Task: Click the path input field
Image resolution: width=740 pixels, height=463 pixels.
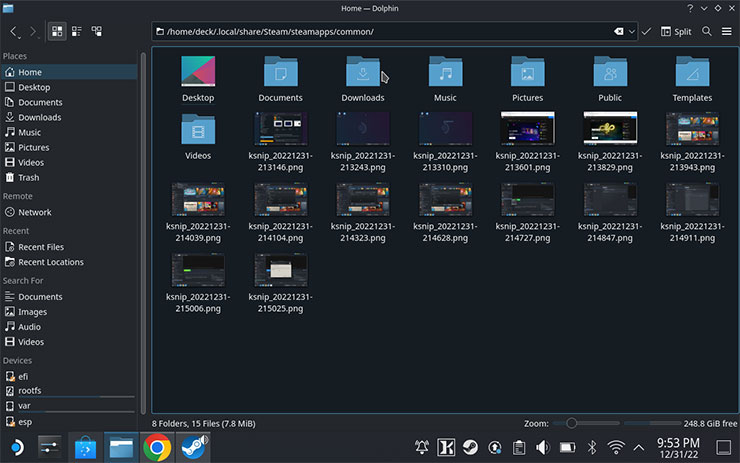Action: pyautogui.click(x=380, y=32)
